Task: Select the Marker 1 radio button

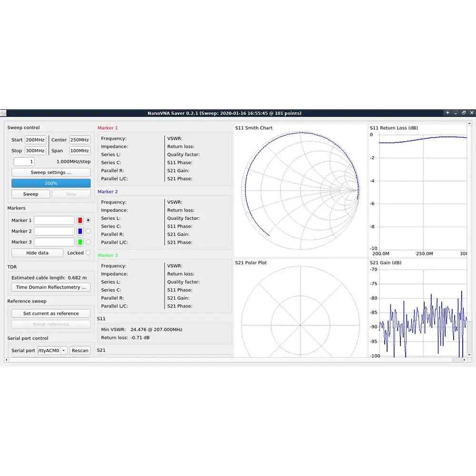Action: coord(88,220)
